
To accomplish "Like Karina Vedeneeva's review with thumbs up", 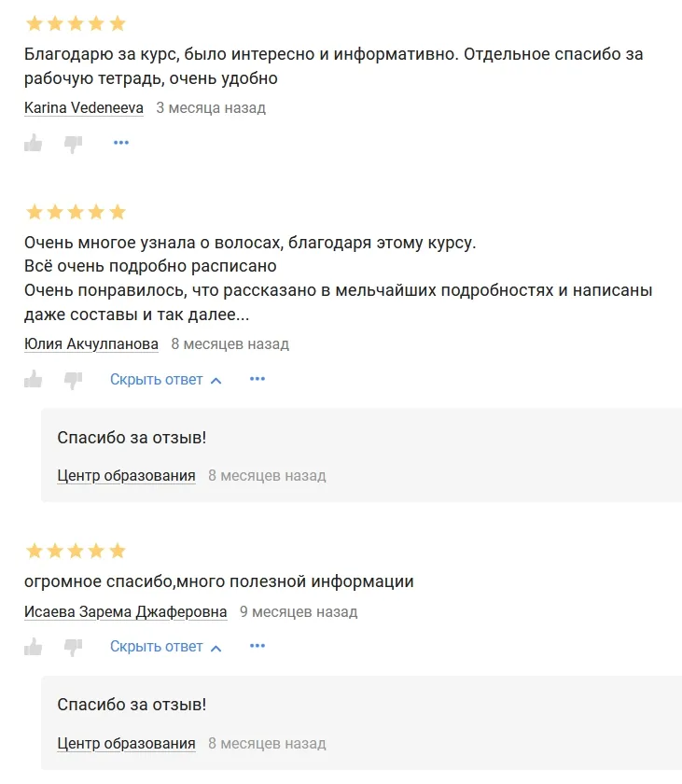I will point(34,143).
